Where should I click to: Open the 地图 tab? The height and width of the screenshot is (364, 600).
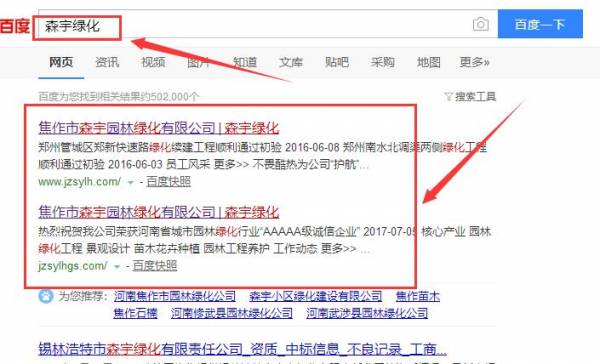point(429,62)
